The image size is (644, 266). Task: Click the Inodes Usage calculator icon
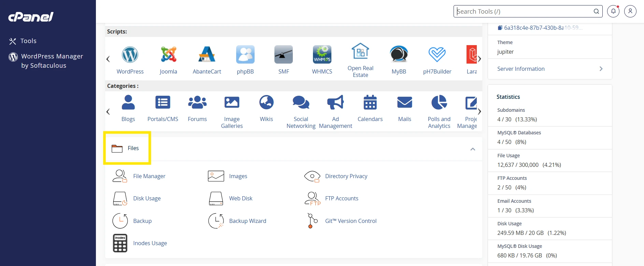(120, 243)
